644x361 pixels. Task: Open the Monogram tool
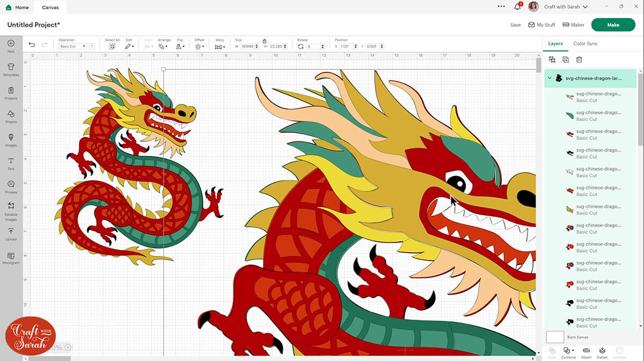11,257
